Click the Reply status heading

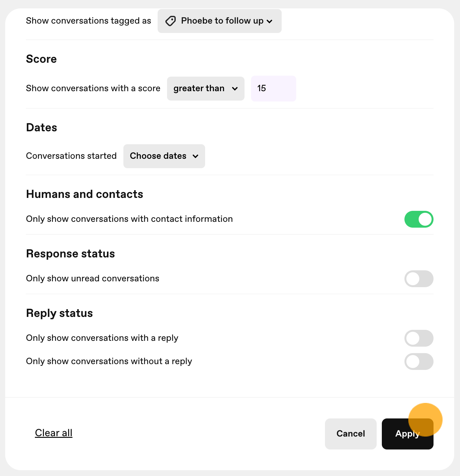(59, 313)
